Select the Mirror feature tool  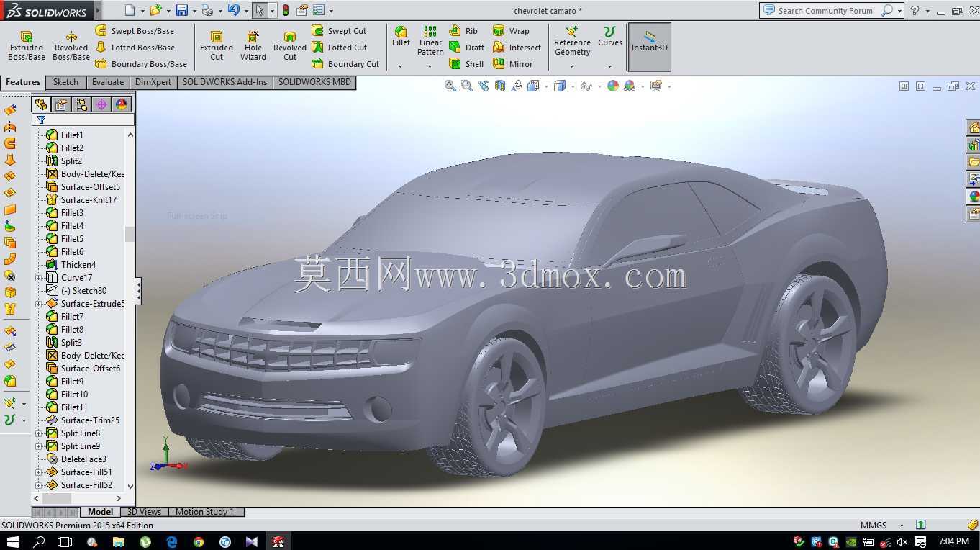point(513,64)
